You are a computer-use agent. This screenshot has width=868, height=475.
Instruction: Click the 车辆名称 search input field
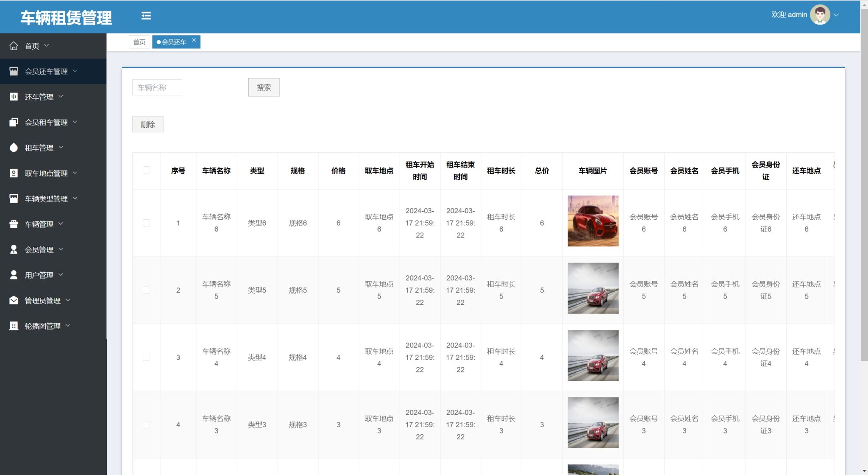pos(157,87)
